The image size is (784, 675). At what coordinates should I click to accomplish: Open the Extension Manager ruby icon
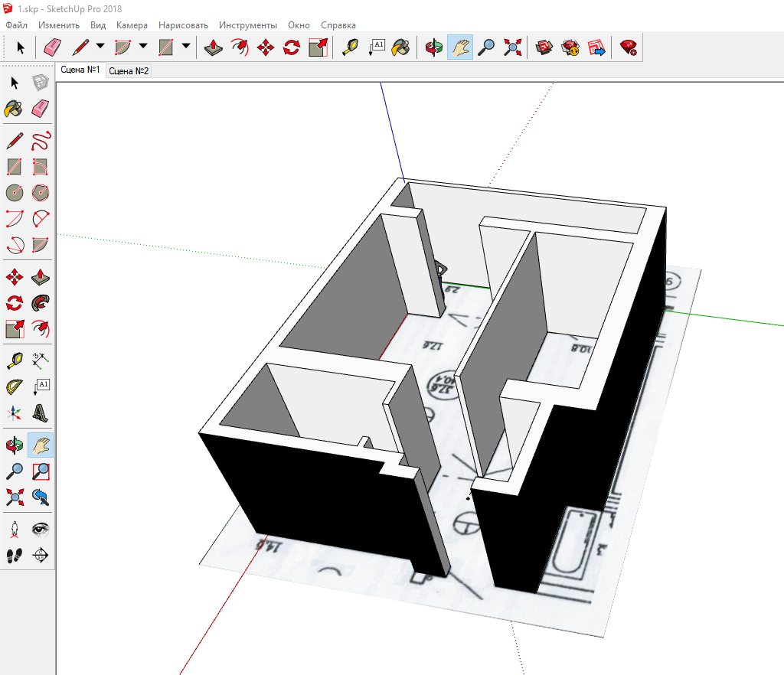(629, 47)
